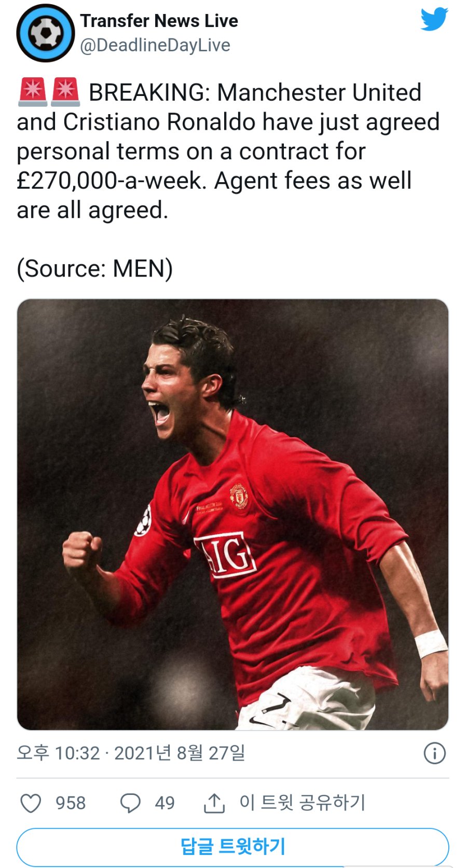Open replies via the speech bubble icon
Screen dimensions: 467x868
130,803
